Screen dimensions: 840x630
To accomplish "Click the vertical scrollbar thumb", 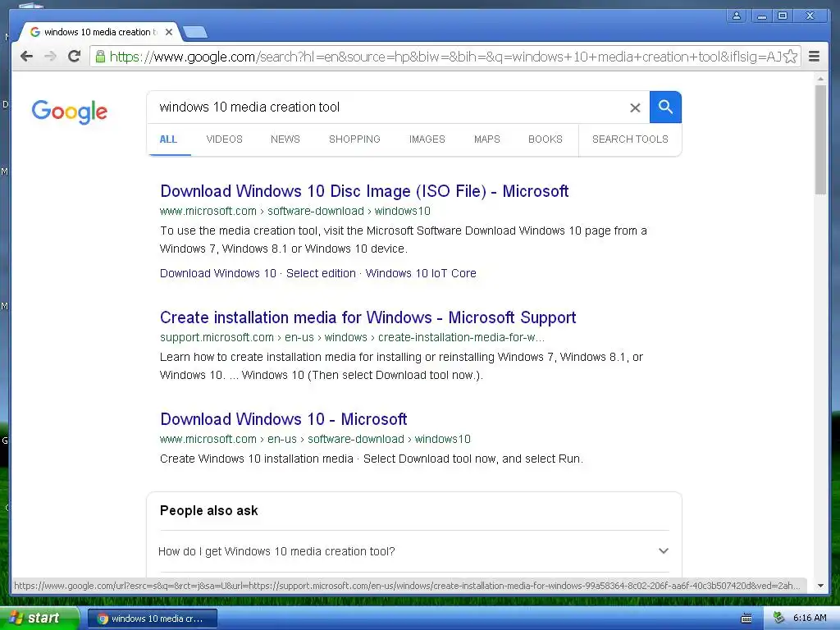I will [820, 139].
